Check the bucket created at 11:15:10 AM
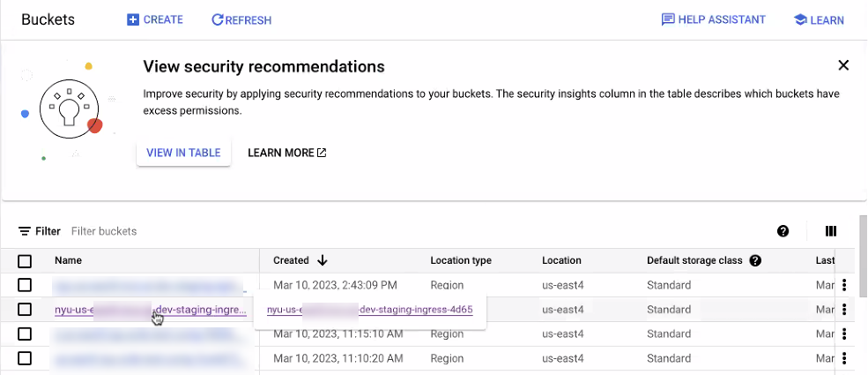 coord(25,334)
